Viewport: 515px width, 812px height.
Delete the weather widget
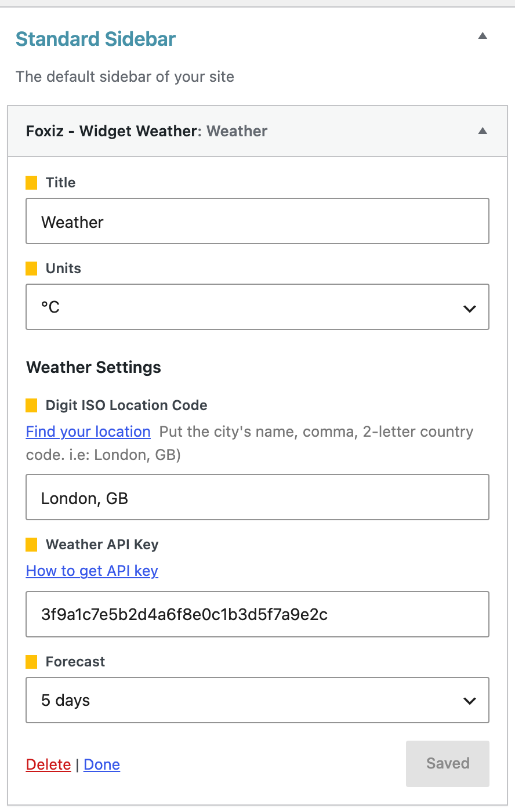[x=49, y=764]
